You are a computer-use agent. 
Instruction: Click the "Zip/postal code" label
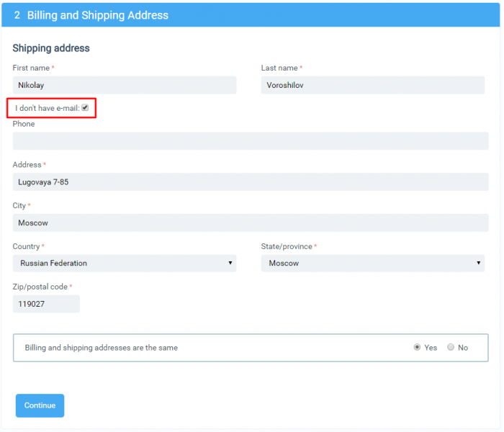pos(40,287)
